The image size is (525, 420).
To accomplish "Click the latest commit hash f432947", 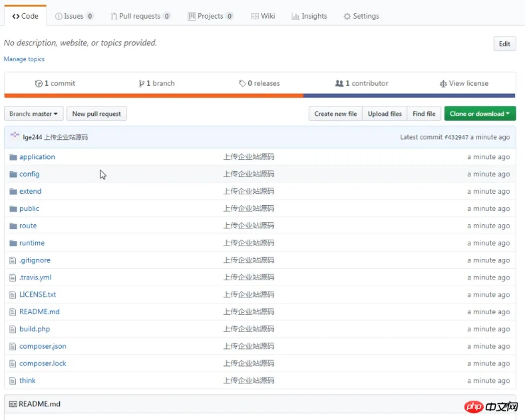I will [456, 137].
